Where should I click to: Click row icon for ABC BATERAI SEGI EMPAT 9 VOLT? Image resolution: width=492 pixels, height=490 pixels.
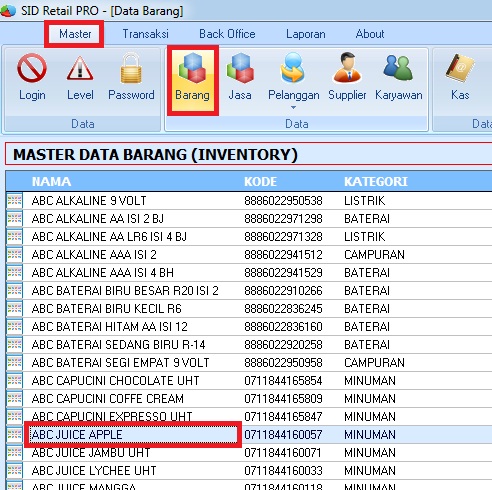[14, 363]
